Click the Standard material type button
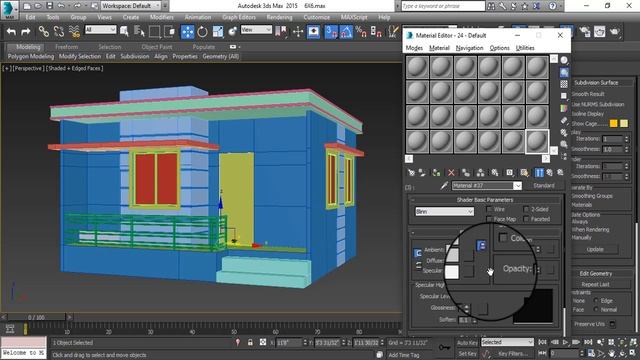640x360 pixels. [x=544, y=186]
